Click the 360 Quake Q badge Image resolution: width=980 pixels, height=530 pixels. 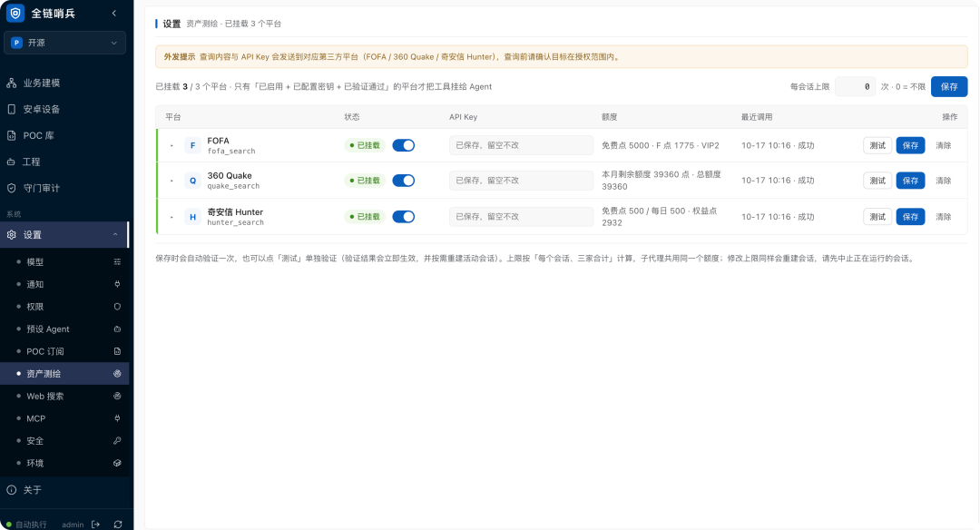[x=192, y=181]
